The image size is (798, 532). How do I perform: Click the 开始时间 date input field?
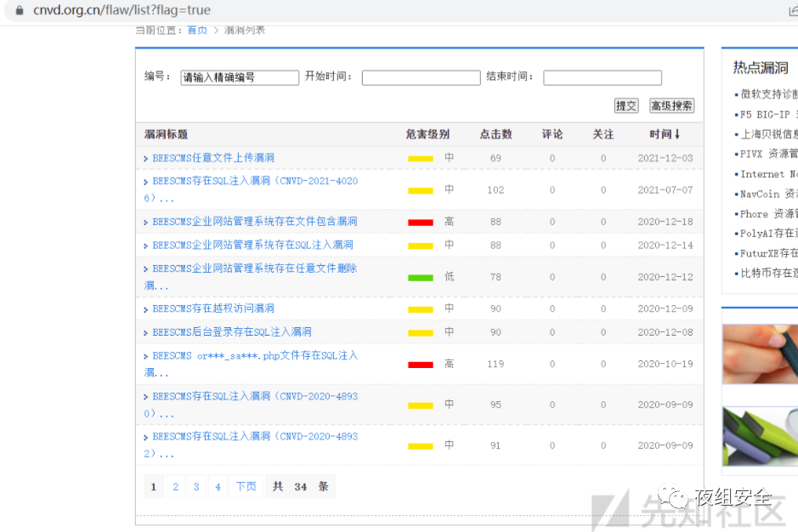pyautogui.click(x=421, y=77)
